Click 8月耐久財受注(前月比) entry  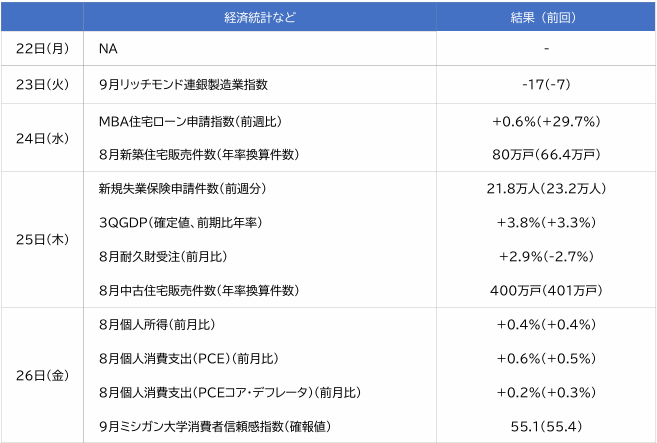click(164, 257)
